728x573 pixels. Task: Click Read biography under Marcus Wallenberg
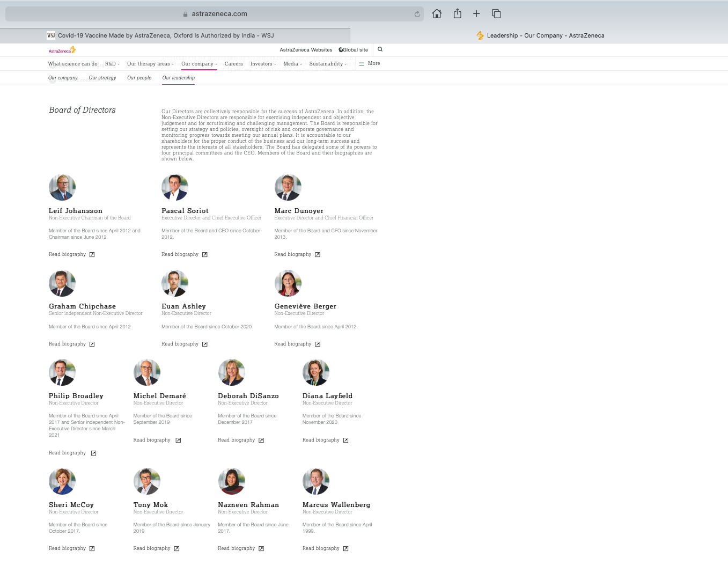(x=321, y=548)
